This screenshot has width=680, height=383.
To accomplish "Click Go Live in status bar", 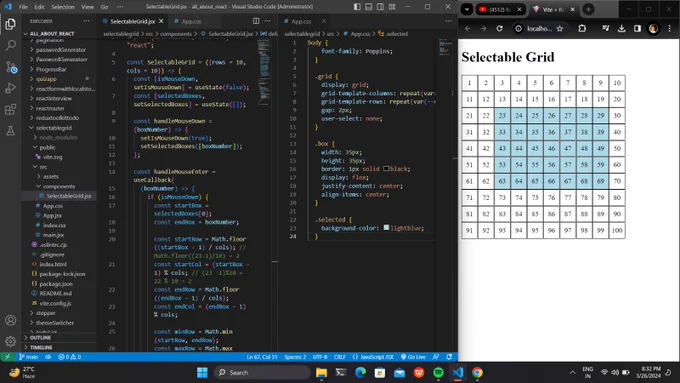I will [413, 357].
